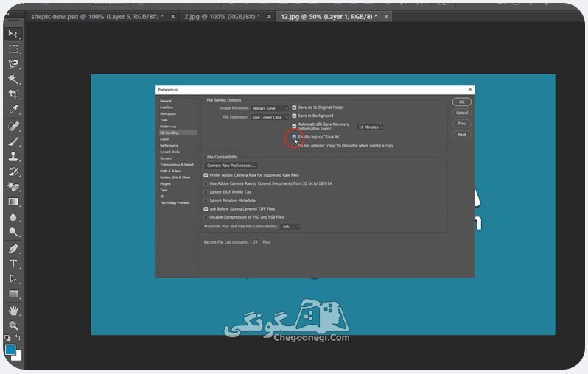
Task: Close the 2.jpg document tab
Action: point(269,16)
